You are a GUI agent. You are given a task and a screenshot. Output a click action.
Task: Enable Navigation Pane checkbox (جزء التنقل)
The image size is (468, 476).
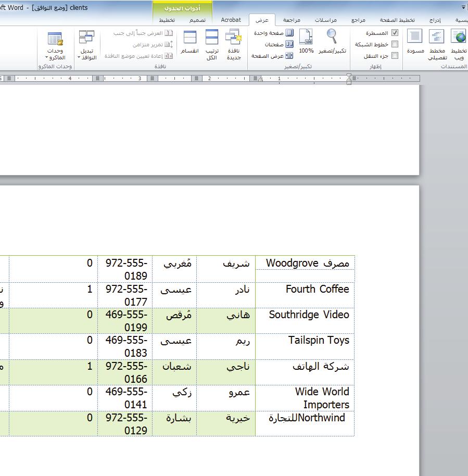tap(395, 56)
